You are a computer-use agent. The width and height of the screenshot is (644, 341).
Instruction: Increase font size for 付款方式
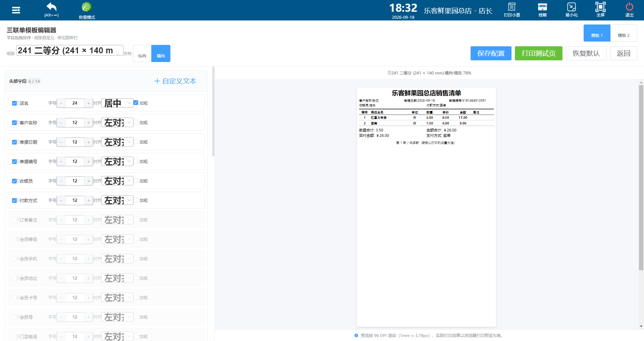(89, 201)
